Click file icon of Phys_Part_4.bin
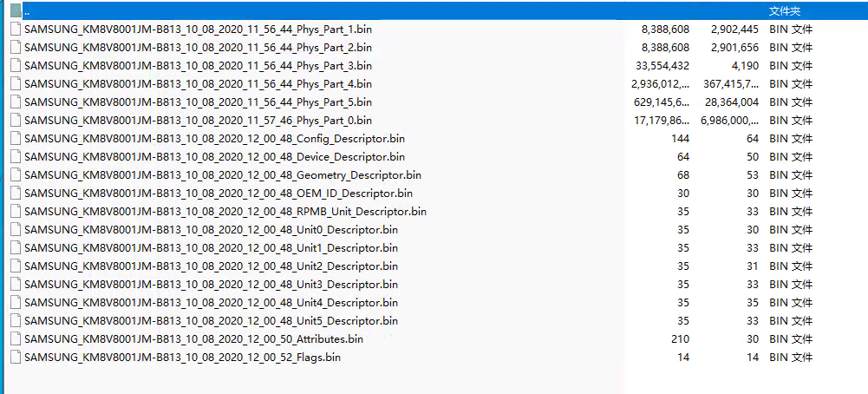Screen dimensions: 868x394 coord(16,84)
